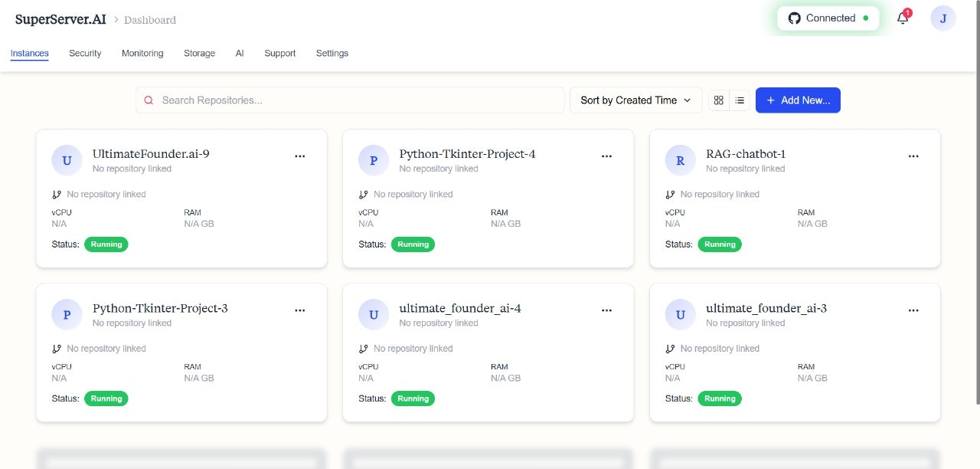Open the AI tab

point(240,54)
